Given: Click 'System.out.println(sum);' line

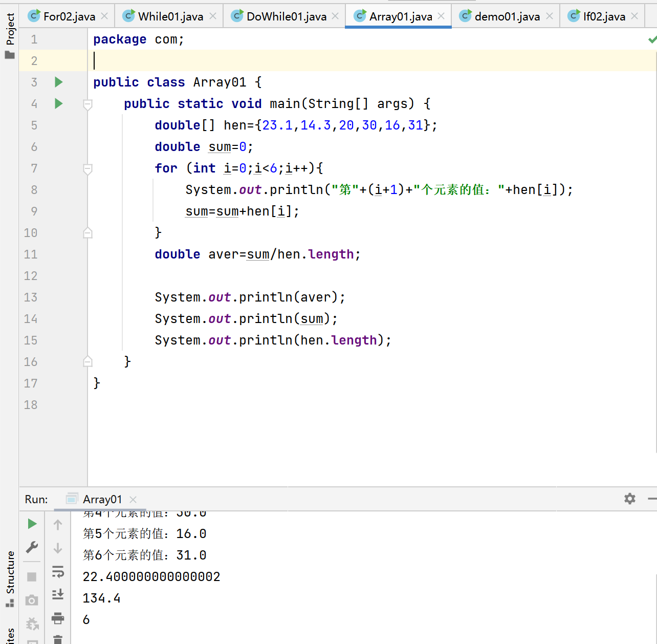Looking at the screenshot, I should (x=246, y=319).
